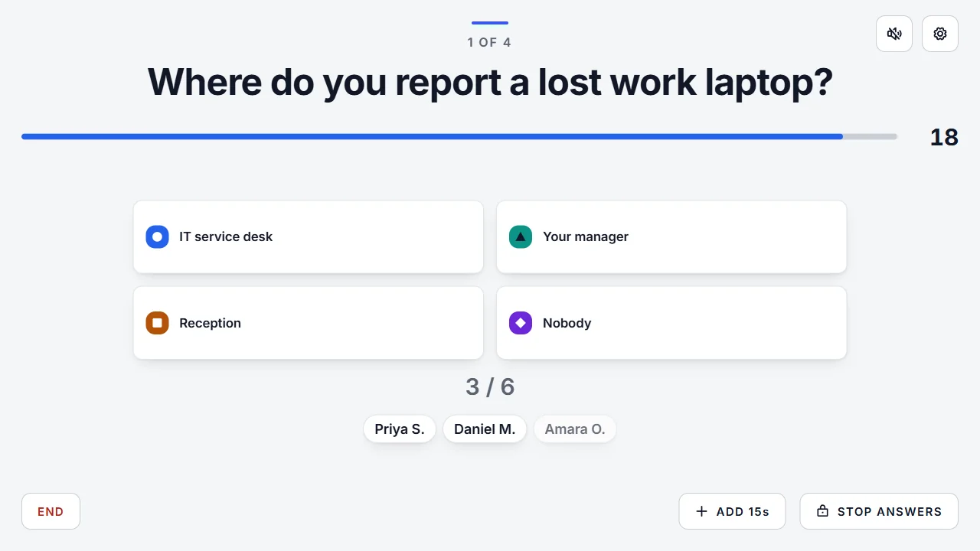Click the 18 seconds countdown number
The width and height of the screenshot is (980, 551).
pos(944,137)
